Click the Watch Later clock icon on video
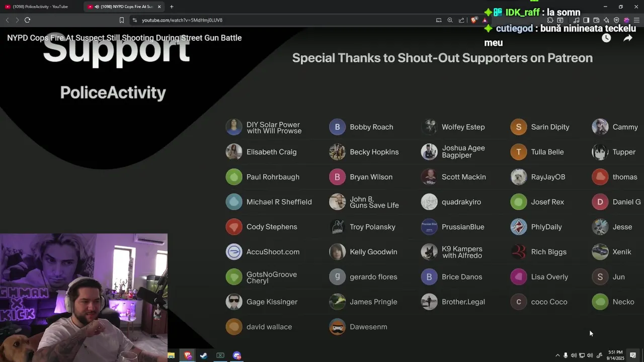Screen dimensions: 644x362 pyautogui.click(x=606, y=38)
